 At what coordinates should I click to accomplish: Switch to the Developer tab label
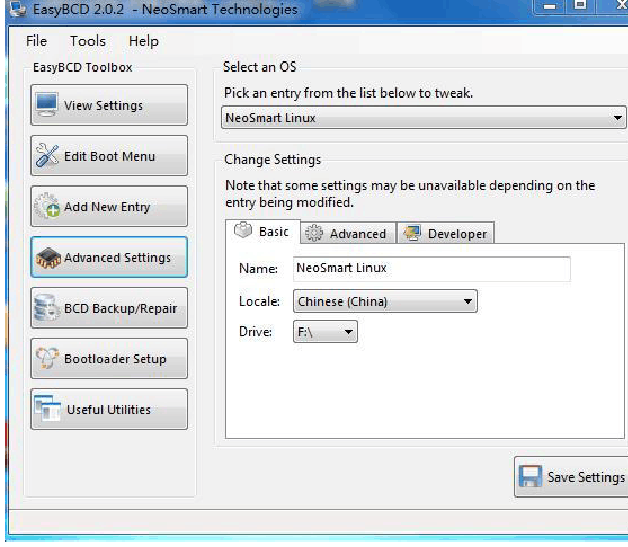(457, 234)
